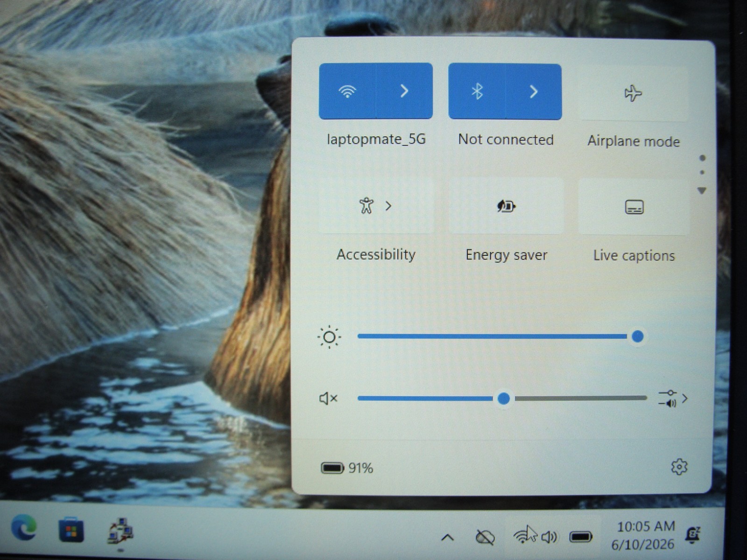Toggle Wi-Fi off with the Wi-Fi button
This screenshot has height=560, width=747.
point(347,91)
